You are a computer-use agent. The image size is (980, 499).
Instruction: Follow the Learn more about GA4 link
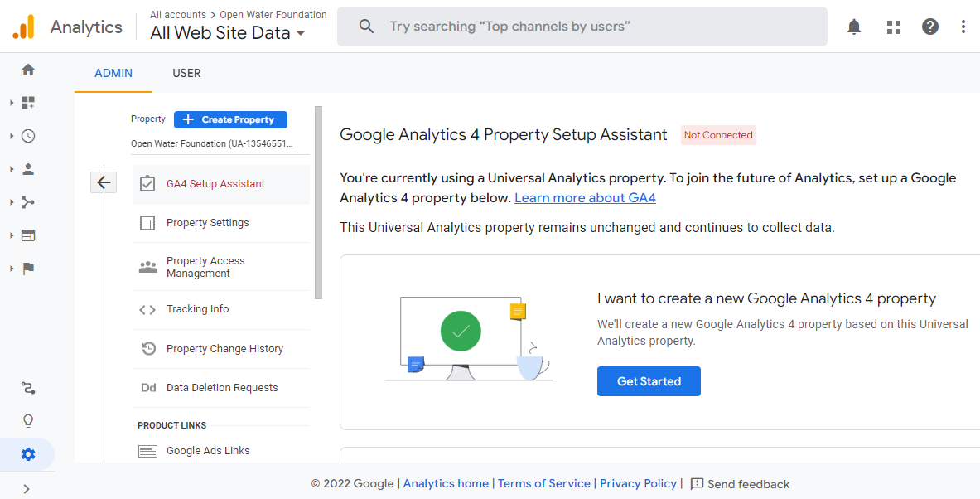pos(585,197)
